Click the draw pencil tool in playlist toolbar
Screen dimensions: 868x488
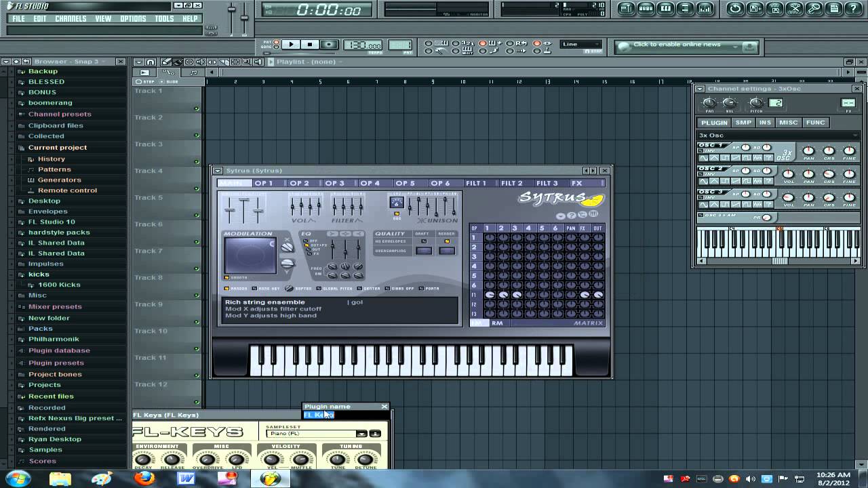point(167,62)
